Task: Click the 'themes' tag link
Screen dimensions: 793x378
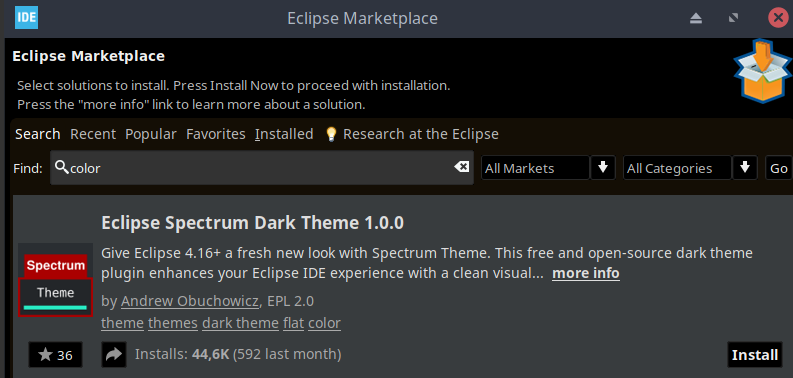Action: click(x=173, y=323)
